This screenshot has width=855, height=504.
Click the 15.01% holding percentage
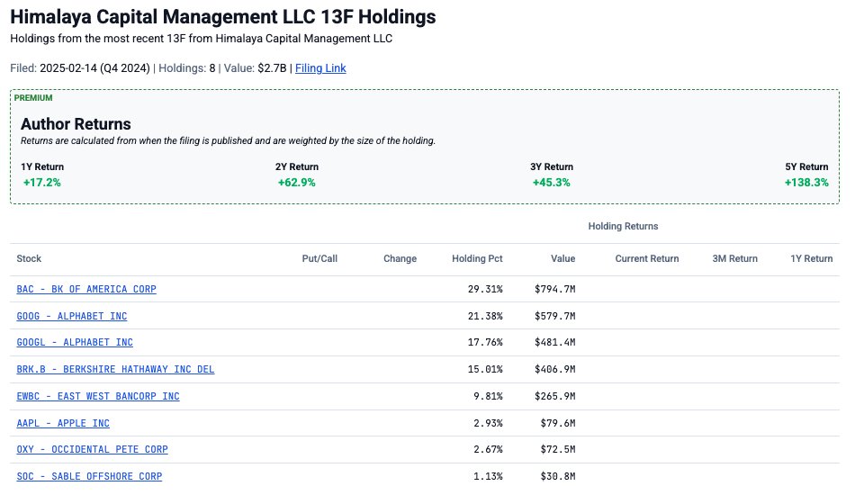pyautogui.click(x=485, y=369)
